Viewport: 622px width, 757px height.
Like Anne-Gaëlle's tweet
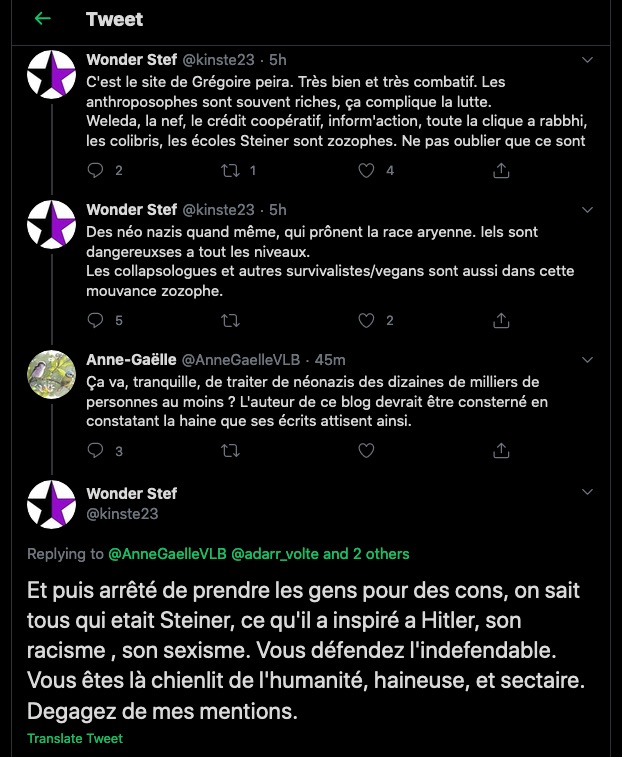click(367, 451)
